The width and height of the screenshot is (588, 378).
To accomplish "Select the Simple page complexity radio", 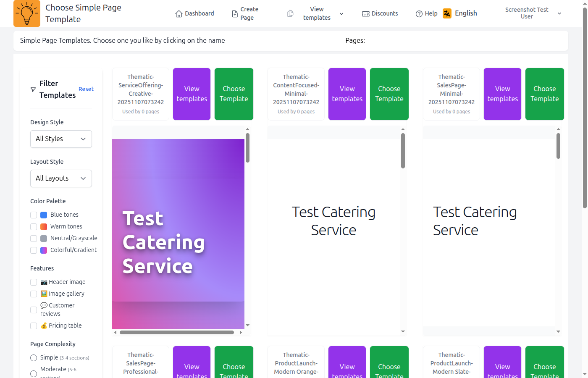I will click(x=34, y=358).
